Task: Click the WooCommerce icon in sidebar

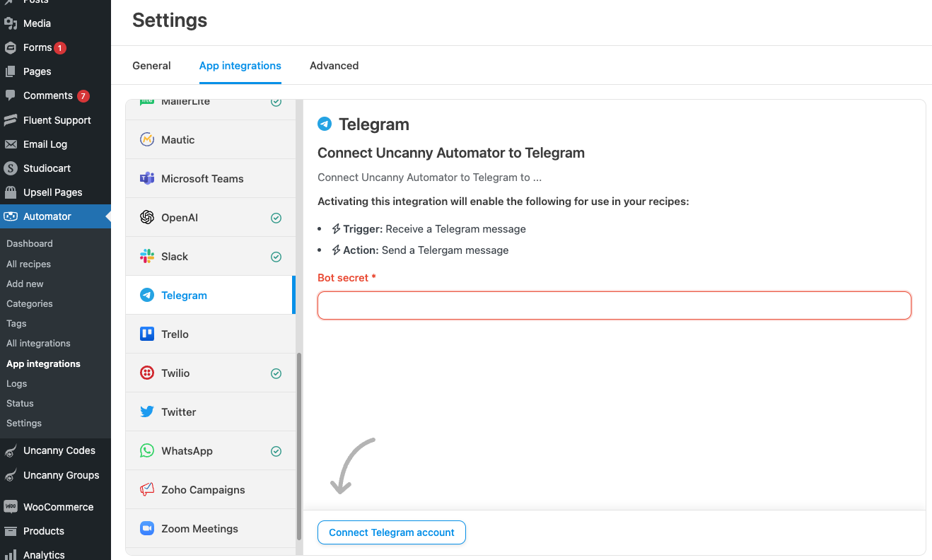Action: [x=11, y=507]
